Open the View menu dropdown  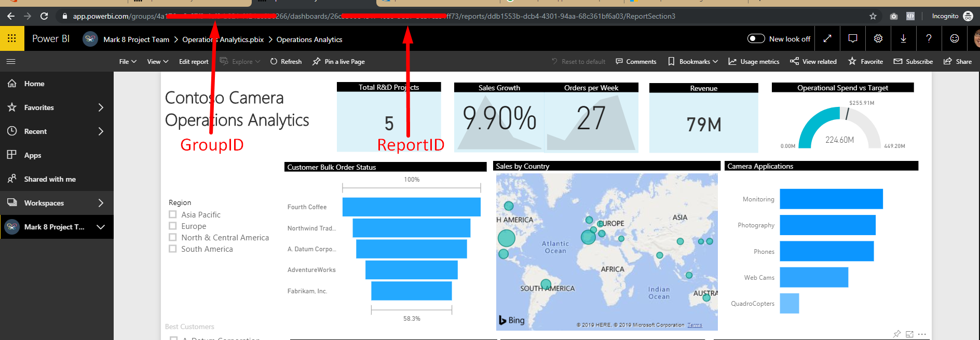click(158, 61)
